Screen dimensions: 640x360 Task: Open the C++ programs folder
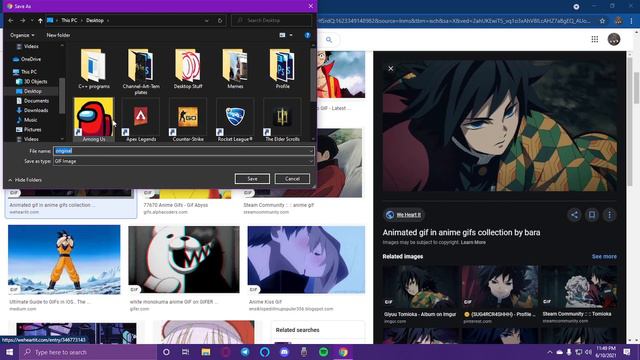[x=94, y=69]
